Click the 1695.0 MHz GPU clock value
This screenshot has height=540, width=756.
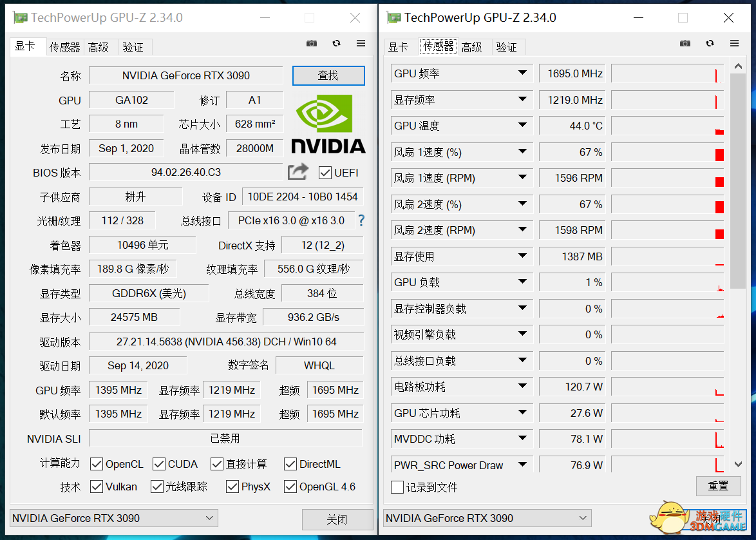[572, 73]
